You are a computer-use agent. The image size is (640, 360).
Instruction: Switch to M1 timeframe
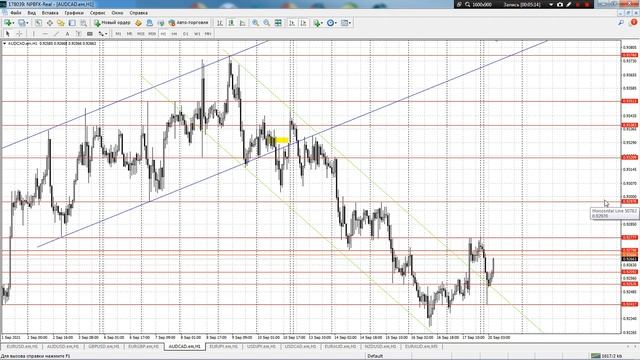[118, 34]
